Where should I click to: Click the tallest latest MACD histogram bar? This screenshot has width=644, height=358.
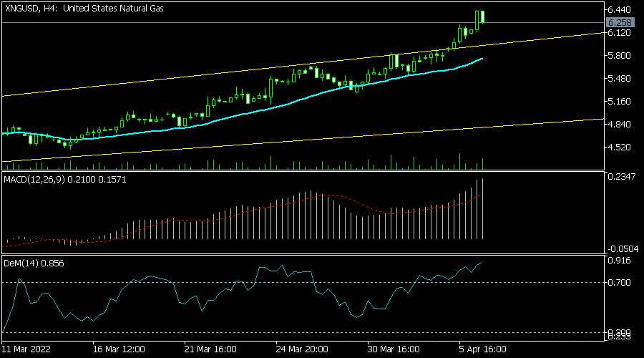coord(482,209)
